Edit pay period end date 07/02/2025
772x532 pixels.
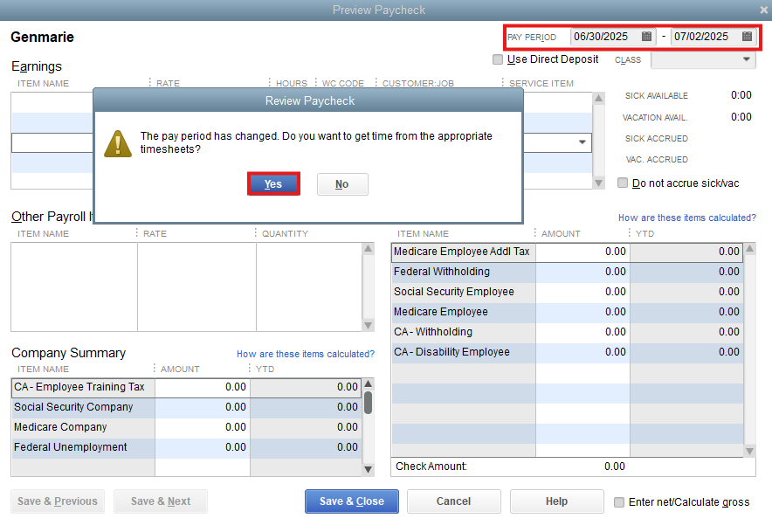[701, 37]
